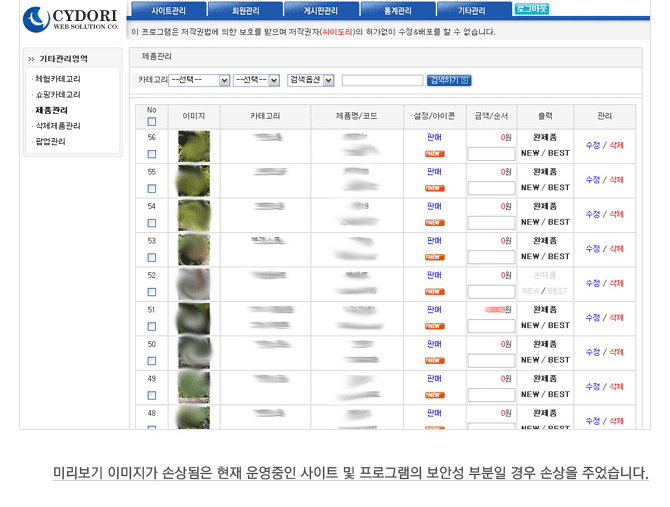Image resolution: width=670 pixels, height=507 pixels.
Task: Open product thumbnail for item 56
Action: pos(194,147)
